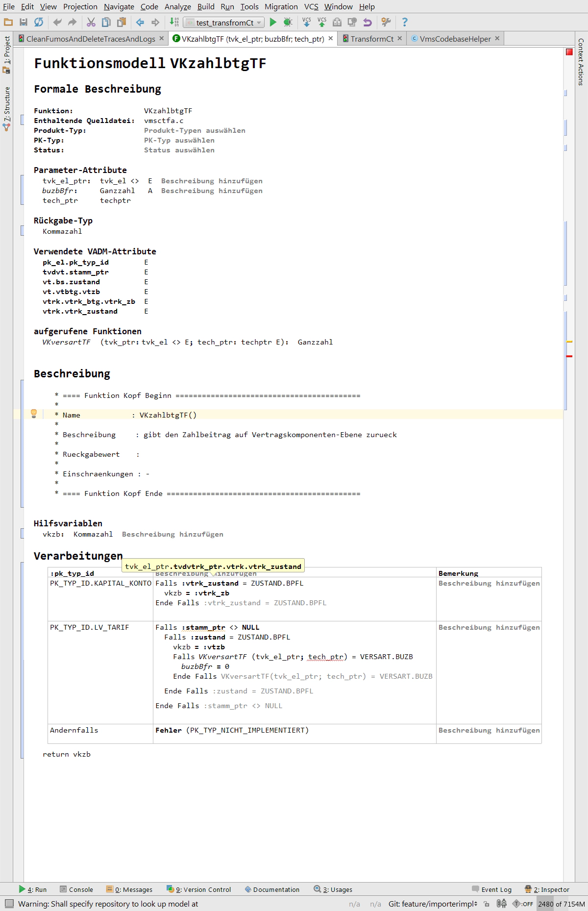
Task: Close the VKzahlbtgTF editor tab
Action: click(x=331, y=38)
